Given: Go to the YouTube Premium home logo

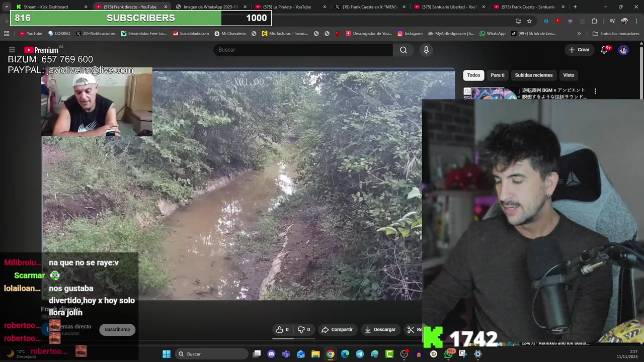Looking at the screenshot, I should point(41,50).
